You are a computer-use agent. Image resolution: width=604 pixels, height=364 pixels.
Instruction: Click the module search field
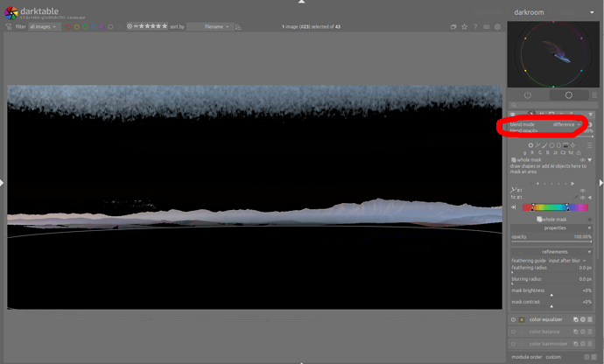(x=553, y=105)
